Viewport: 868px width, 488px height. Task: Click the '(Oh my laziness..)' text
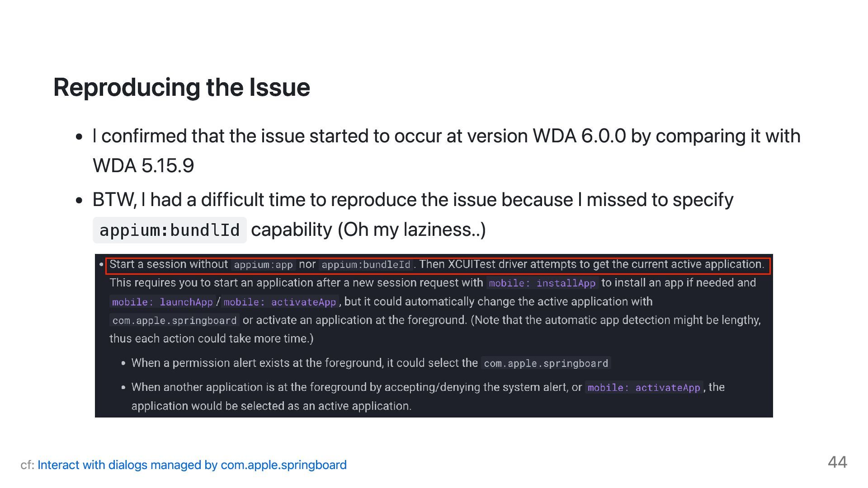click(411, 230)
